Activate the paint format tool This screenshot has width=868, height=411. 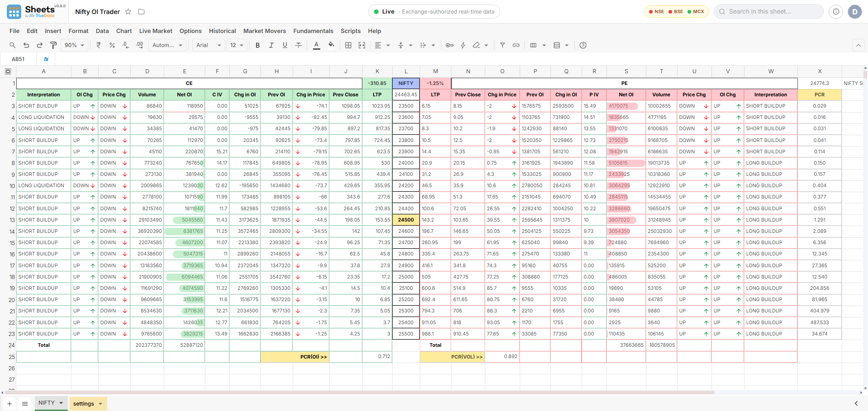pos(53,45)
